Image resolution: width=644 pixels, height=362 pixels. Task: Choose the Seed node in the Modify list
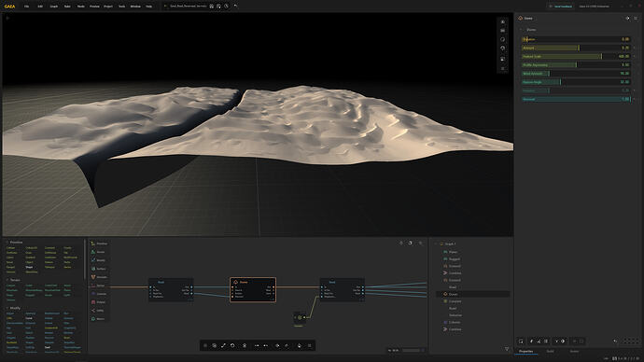pyautogui.click(x=48, y=347)
